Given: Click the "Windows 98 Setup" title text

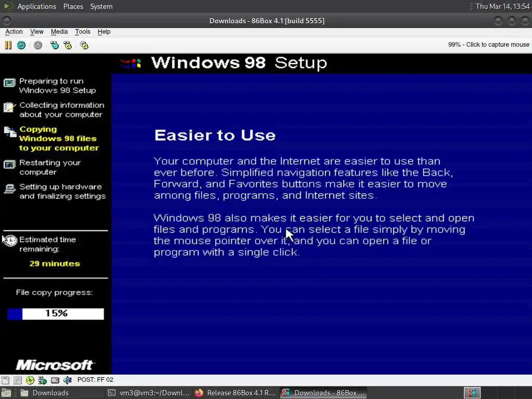Looking at the screenshot, I should pos(239,63).
